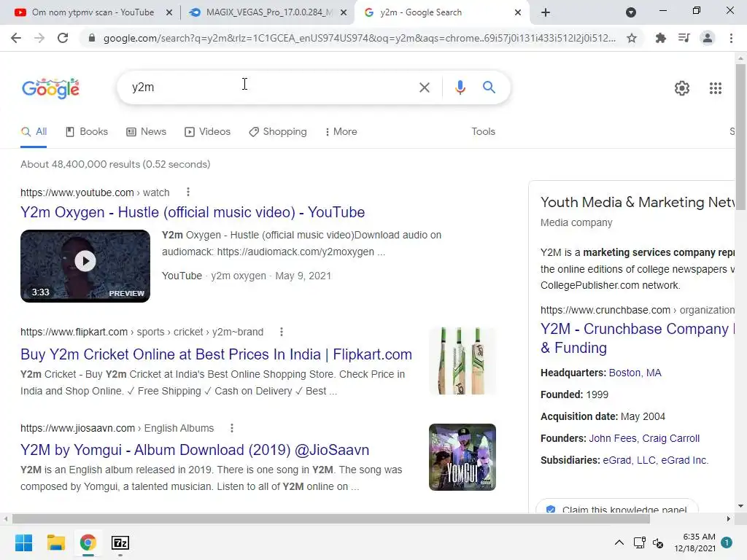Open options for the jiosaavn.com result
This screenshot has height=560, width=747.
coord(232,428)
